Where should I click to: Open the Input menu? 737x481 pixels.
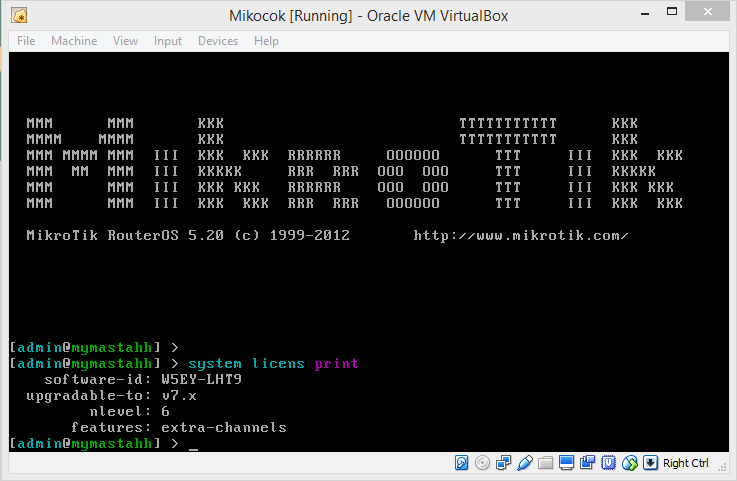168,41
